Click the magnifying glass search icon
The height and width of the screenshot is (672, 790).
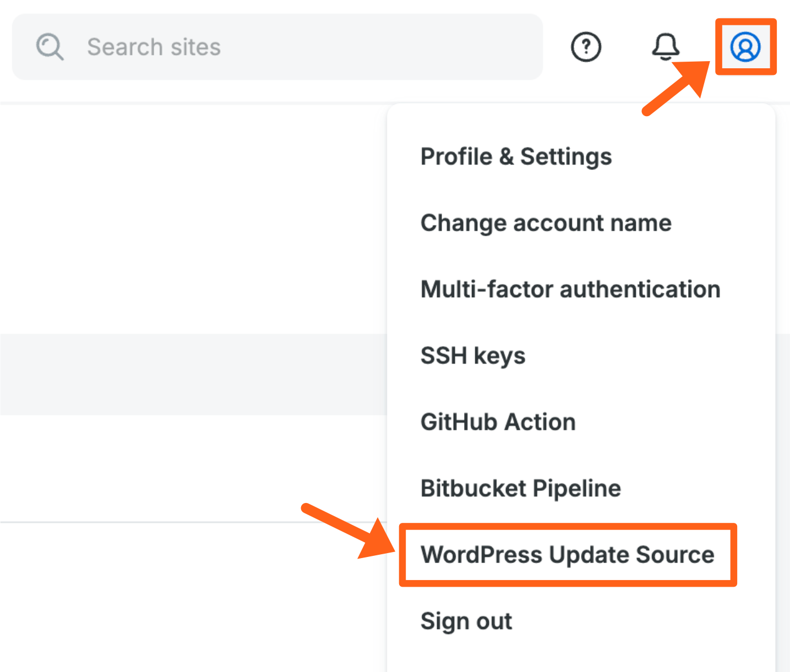(50, 47)
